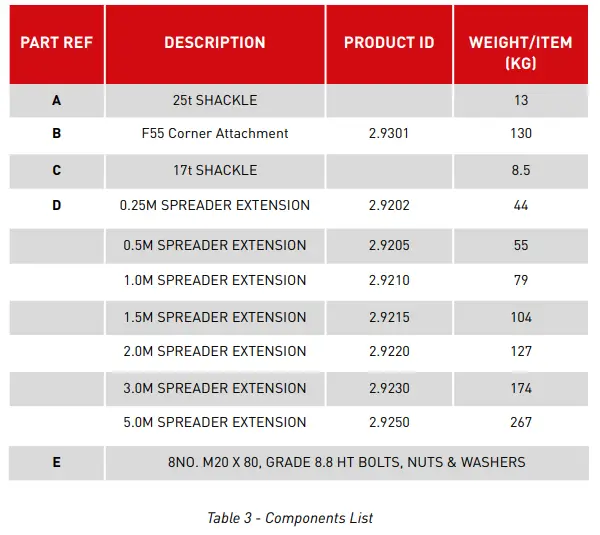
Task: Click the Table 3 - Components List caption
Action: [x=290, y=517]
